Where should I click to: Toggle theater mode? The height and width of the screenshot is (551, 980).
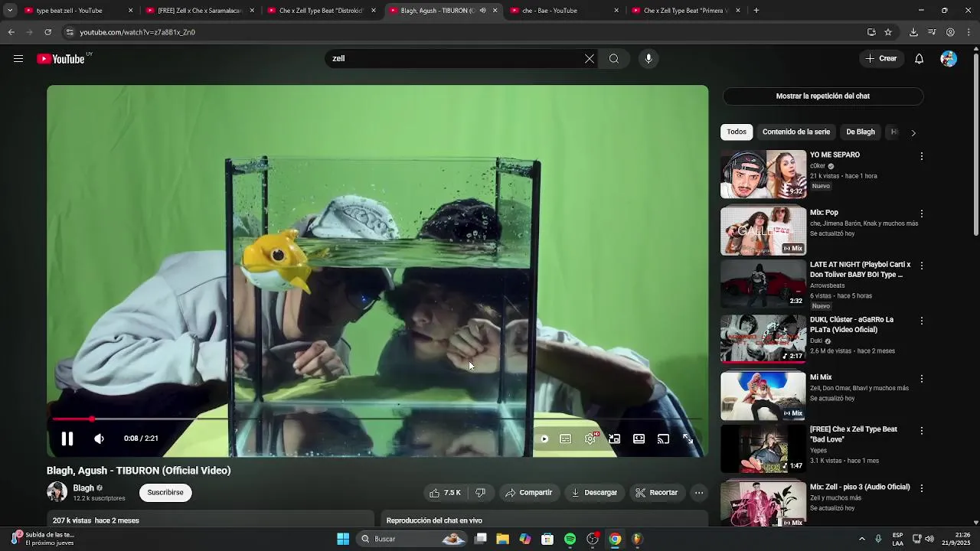pyautogui.click(x=639, y=439)
